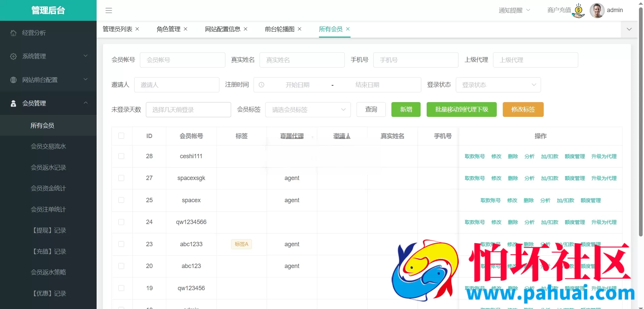Screen dimensions: 644x309
Task: Expand the 网站前台配置 menu
Action: [86, 79]
